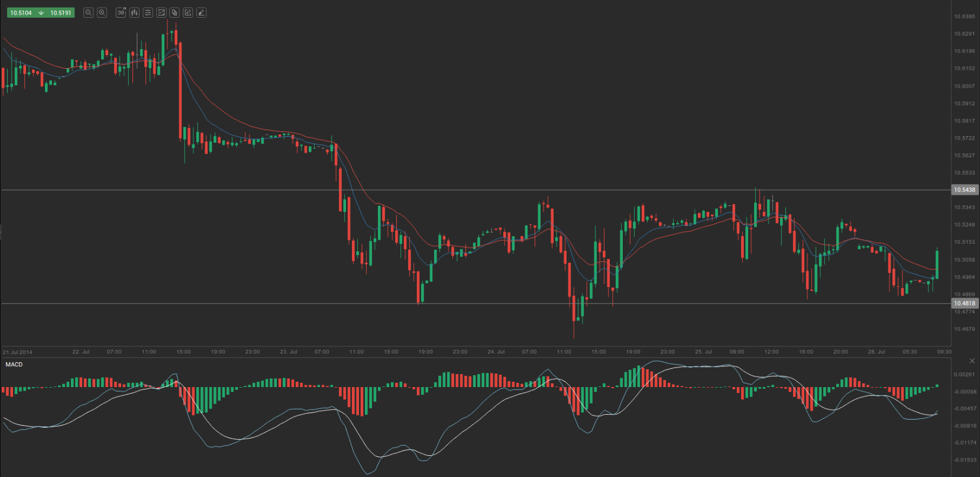The height and width of the screenshot is (477, 980).
Task: Open the indicators line-chart icon
Action: pyautogui.click(x=161, y=12)
